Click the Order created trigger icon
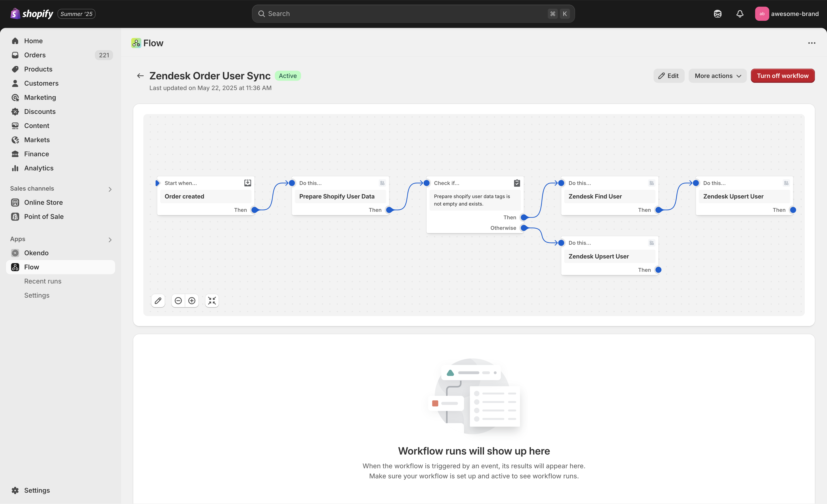The width and height of the screenshot is (827, 504). coord(248,183)
